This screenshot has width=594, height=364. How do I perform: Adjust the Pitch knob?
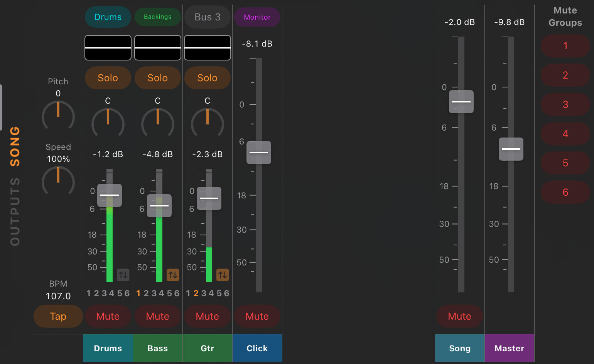tap(58, 116)
